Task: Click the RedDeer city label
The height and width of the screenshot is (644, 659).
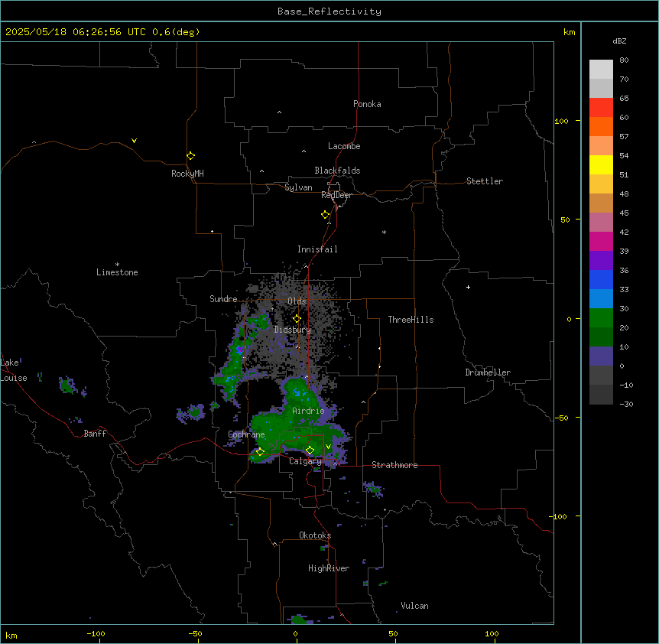Action: tap(336, 195)
